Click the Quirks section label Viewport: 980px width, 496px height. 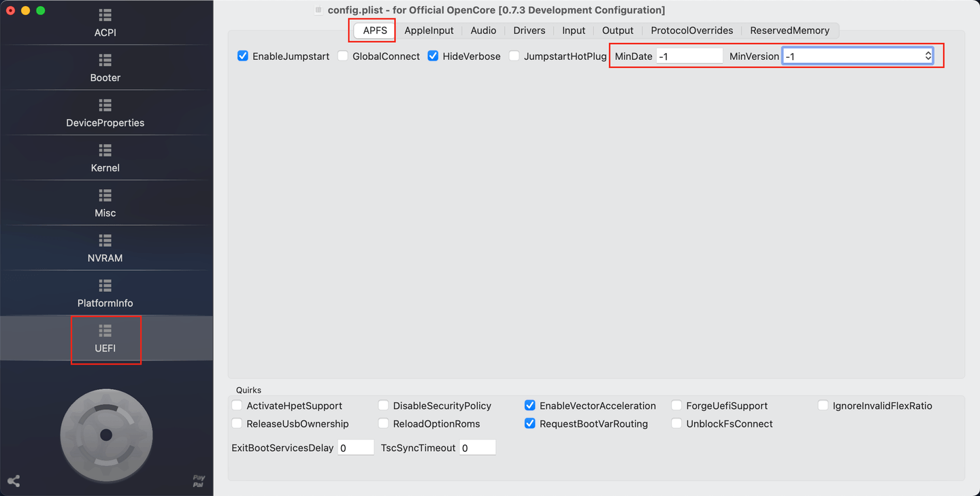click(248, 390)
